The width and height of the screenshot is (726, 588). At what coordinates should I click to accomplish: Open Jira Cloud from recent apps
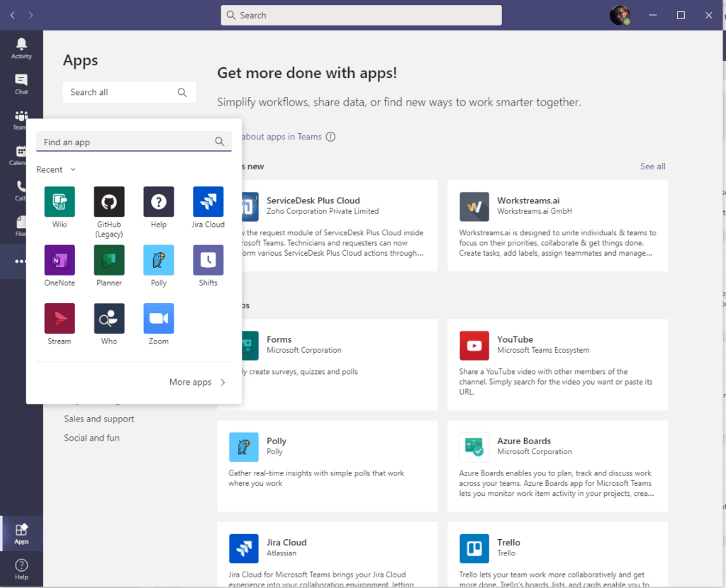(208, 202)
